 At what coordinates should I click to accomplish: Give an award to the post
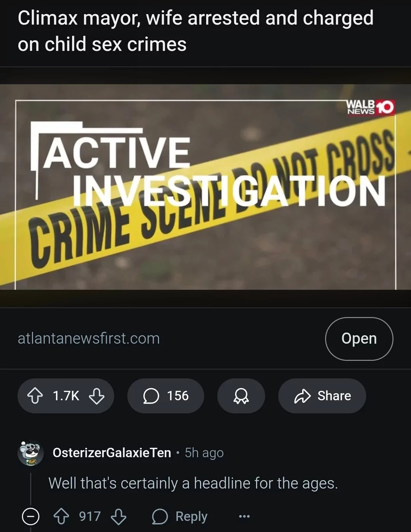[x=241, y=396]
